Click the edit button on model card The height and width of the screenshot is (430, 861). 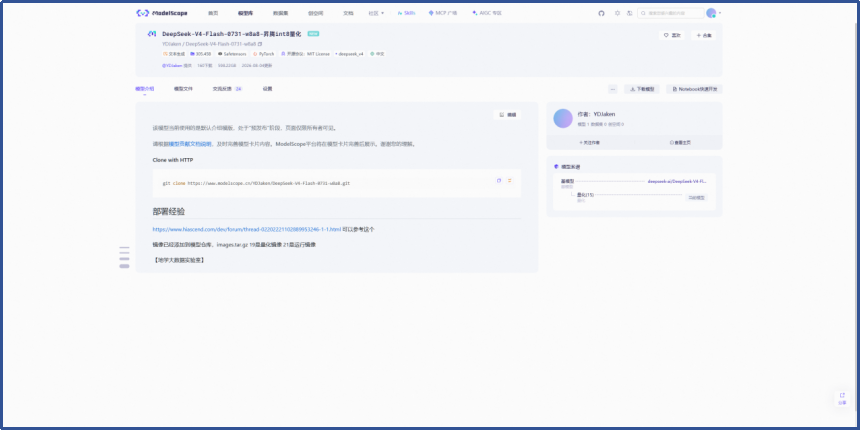tap(507, 115)
